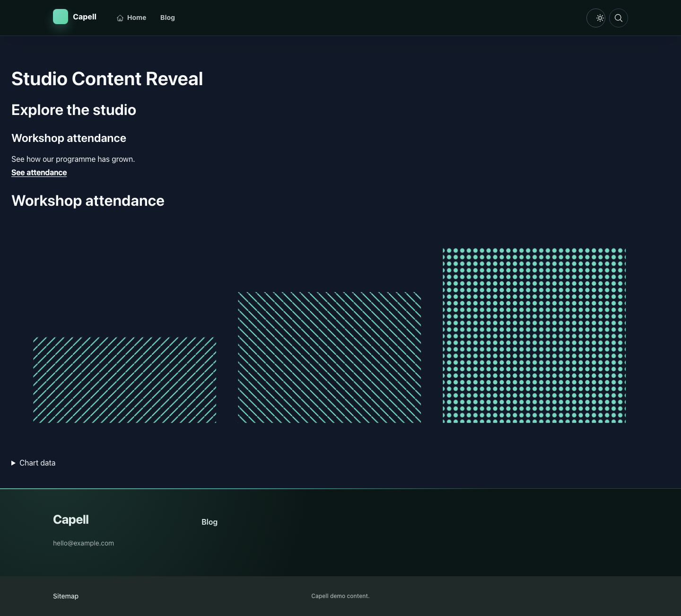681x616 pixels.
Task: Open the Sitemap footer link
Action: point(66,596)
